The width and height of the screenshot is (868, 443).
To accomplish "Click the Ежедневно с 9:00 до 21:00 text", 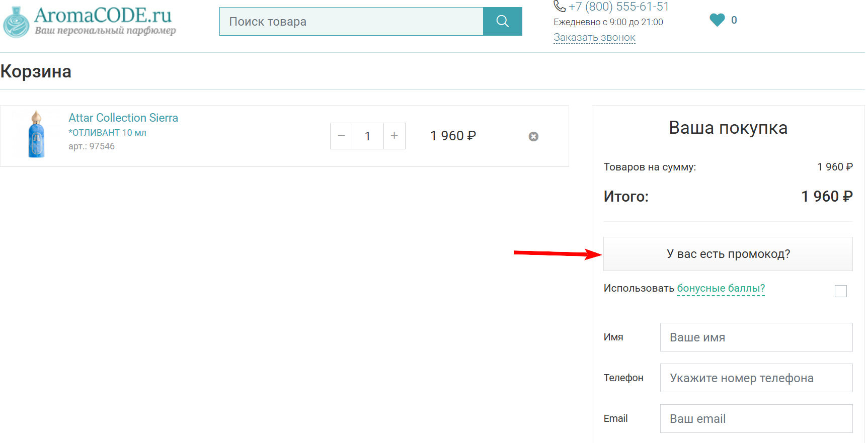I will click(x=608, y=22).
